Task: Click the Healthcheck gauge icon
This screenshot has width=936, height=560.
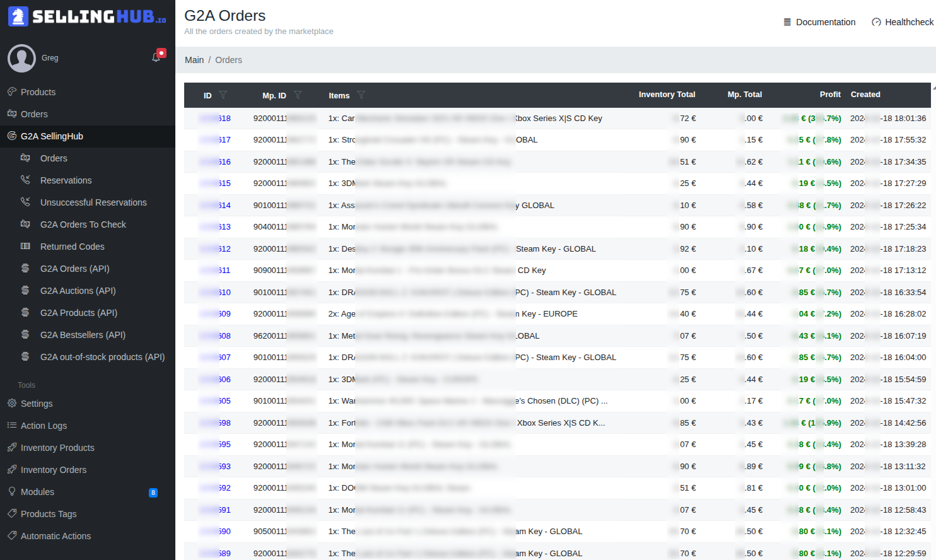Action: pos(877,21)
